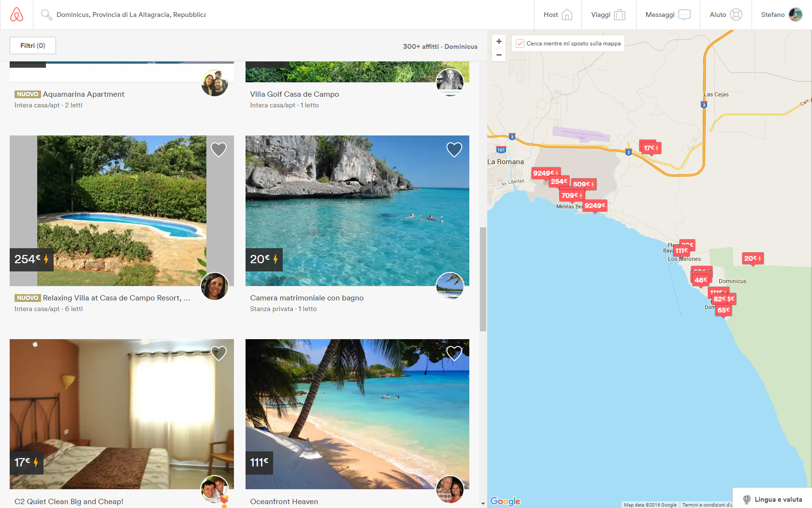The height and width of the screenshot is (508, 812).
Task: Click the 9249€ marker near Minitas Beach
Action: (595, 206)
